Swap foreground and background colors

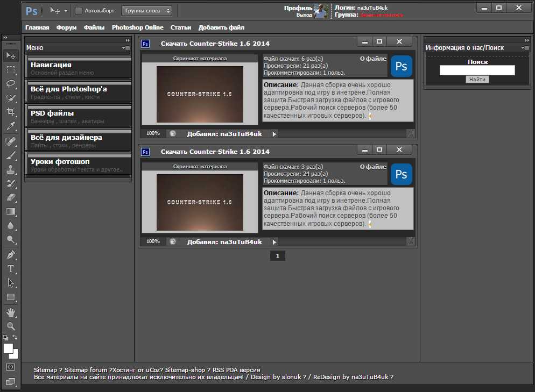tap(15, 337)
